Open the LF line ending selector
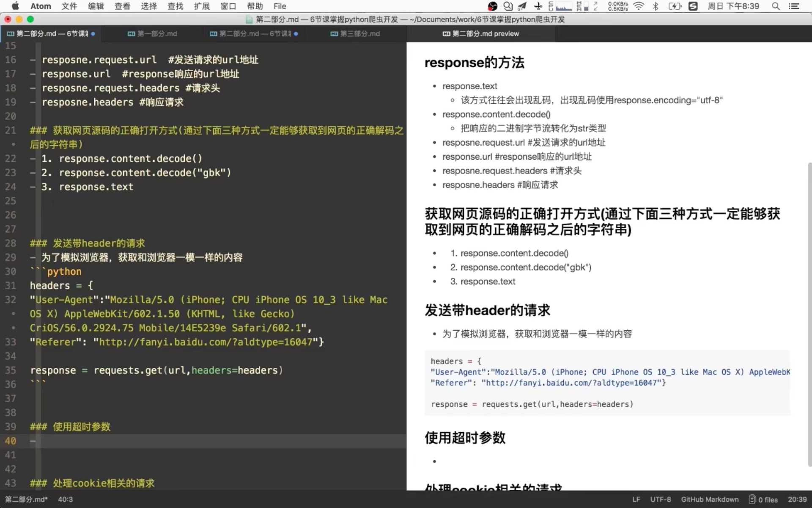This screenshot has width=812, height=508. coord(636,500)
